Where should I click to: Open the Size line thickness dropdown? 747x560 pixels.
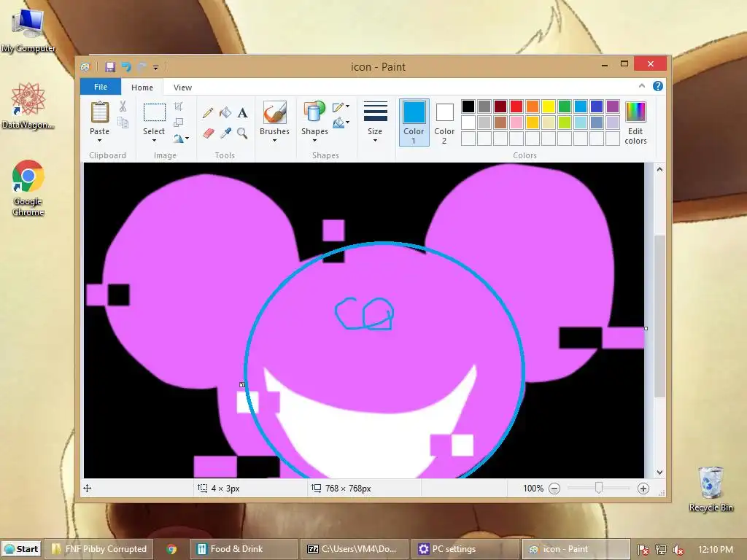375,122
